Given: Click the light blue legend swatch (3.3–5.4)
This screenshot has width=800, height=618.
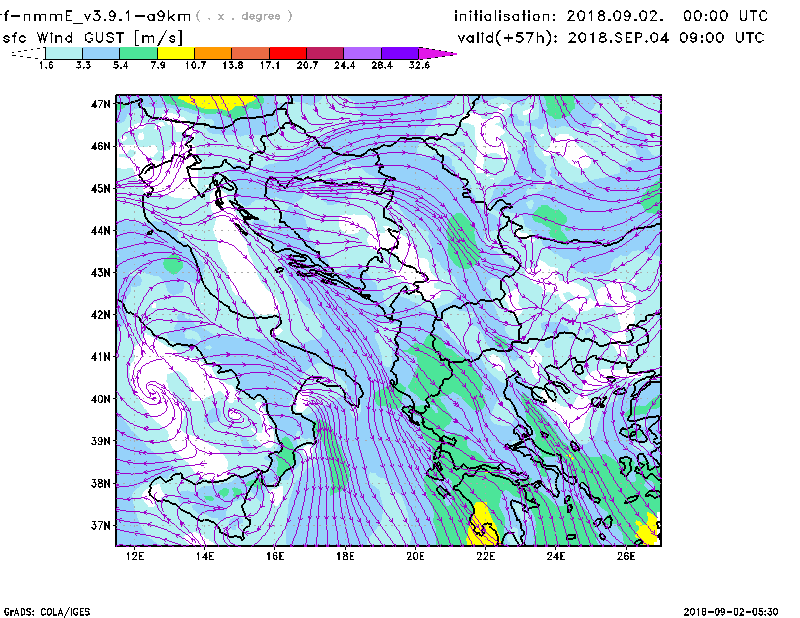Looking at the screenshot, I should (101, 53).
